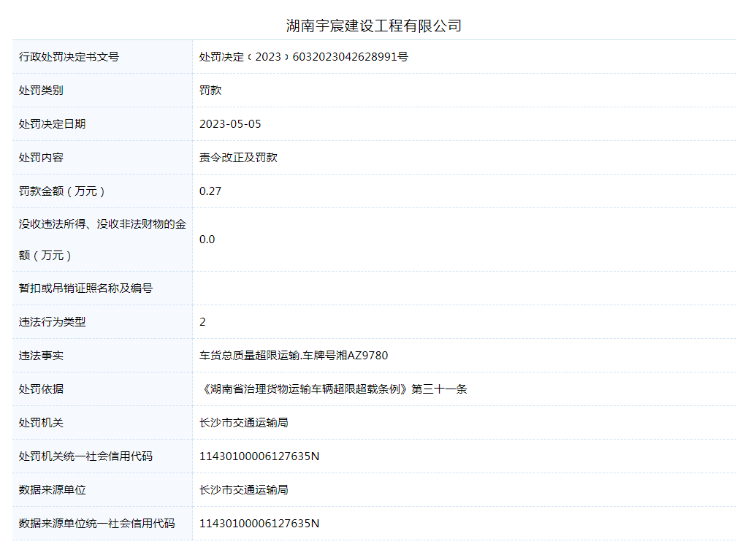Select the 处罚机关统一社会信用代码 label
The width and height of the screenshot is (756, 547).
click(85, 456)
